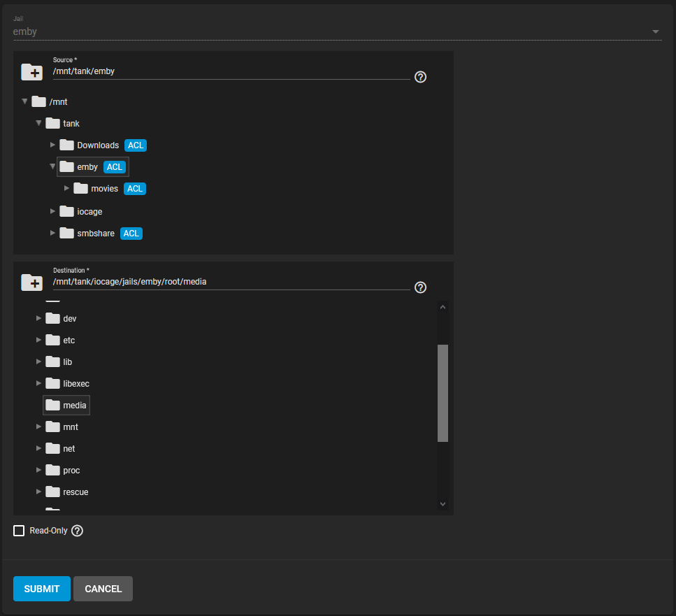Screen dimensions: 676x616
Task: Click the ACL badge next to smbshare
Action: pos(131,234)
